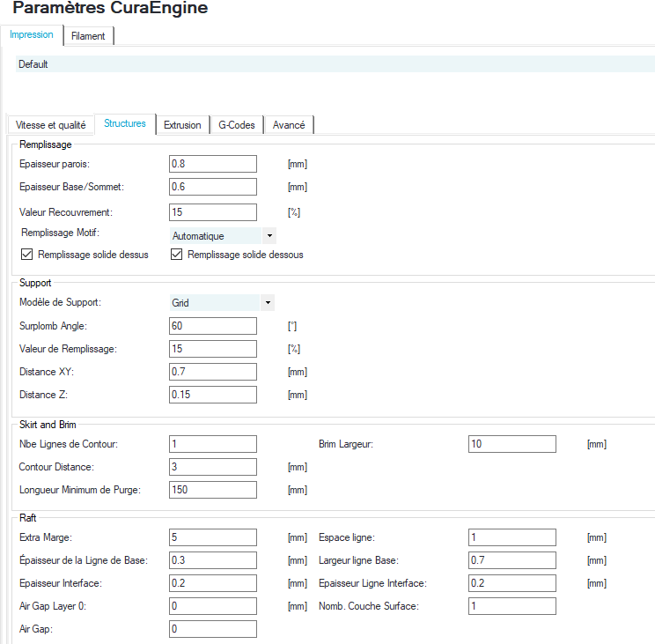Click the Brim Largeur label
The width and height of the screenshot is (655, 644).
346,444
